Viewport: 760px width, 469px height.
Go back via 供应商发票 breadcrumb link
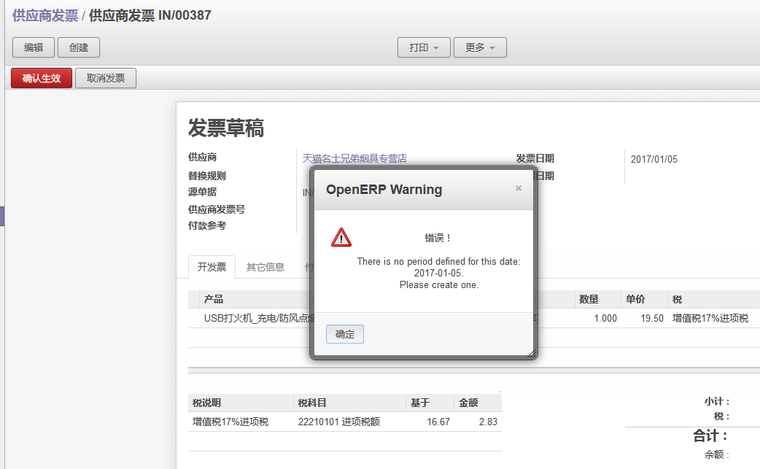45,16
